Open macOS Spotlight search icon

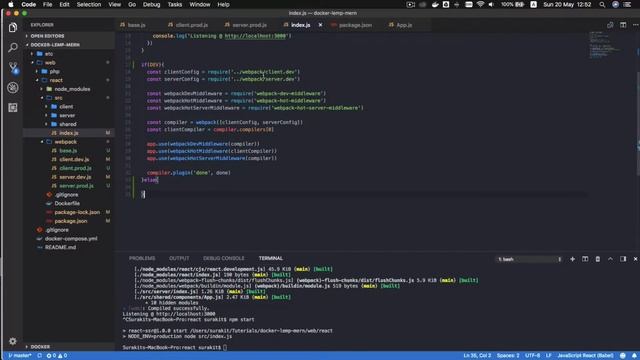click(602, 4)
